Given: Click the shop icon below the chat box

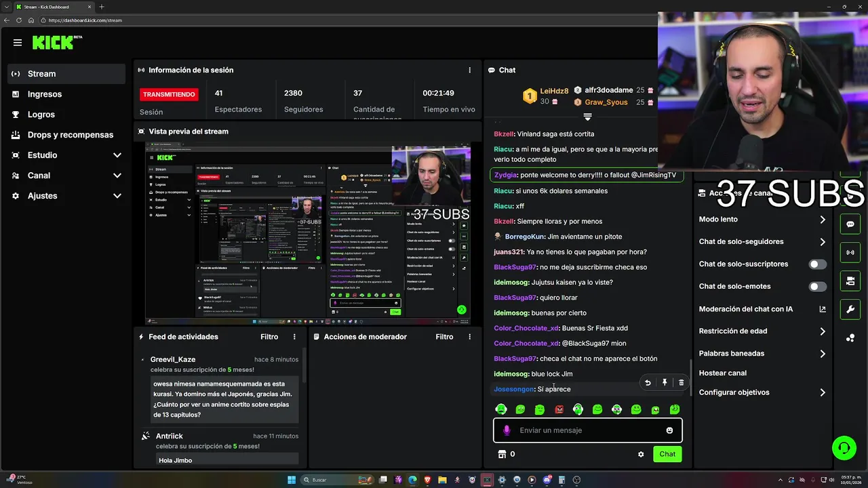Looking at the screenshot, I should 502,454.
